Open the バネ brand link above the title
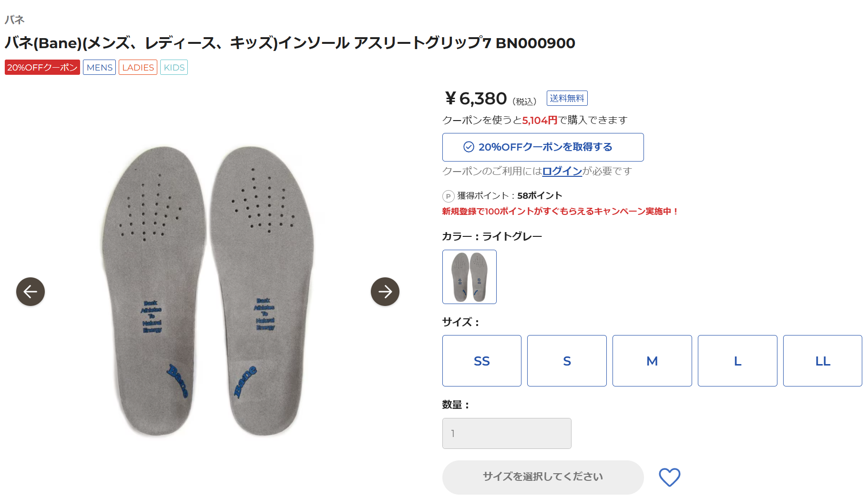The image size is (868, 498). pyautogui.click(x=14, y=20)
